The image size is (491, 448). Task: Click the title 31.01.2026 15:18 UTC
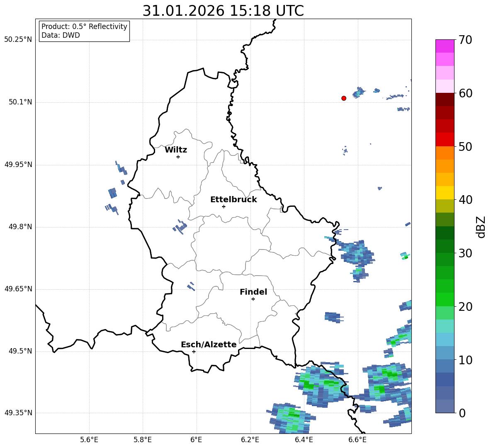[223, 11]
